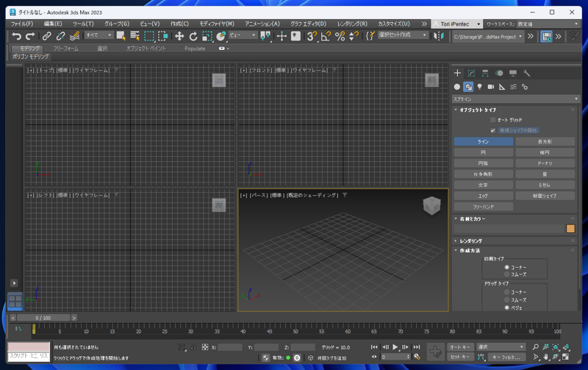588x370 pixels.
Task: Switch to Cameras category icon
Action: [491, 87]
